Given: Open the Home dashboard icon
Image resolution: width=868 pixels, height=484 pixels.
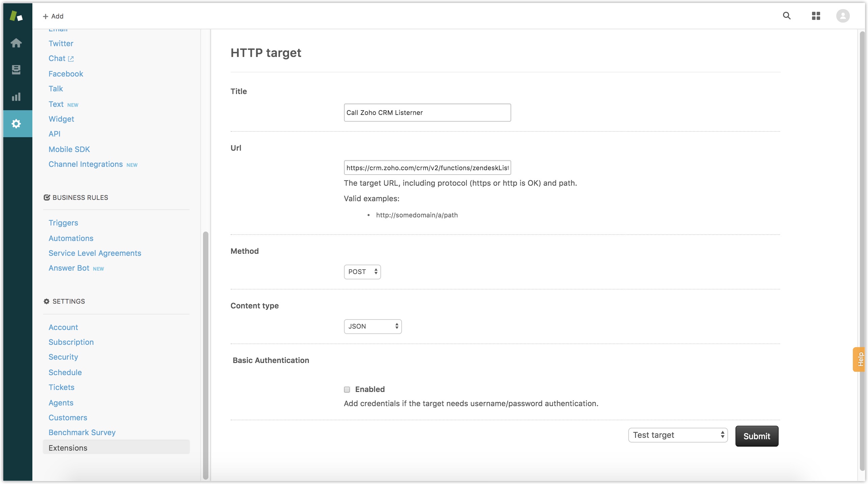Looking at the screenshot, I should coord(16,43).
